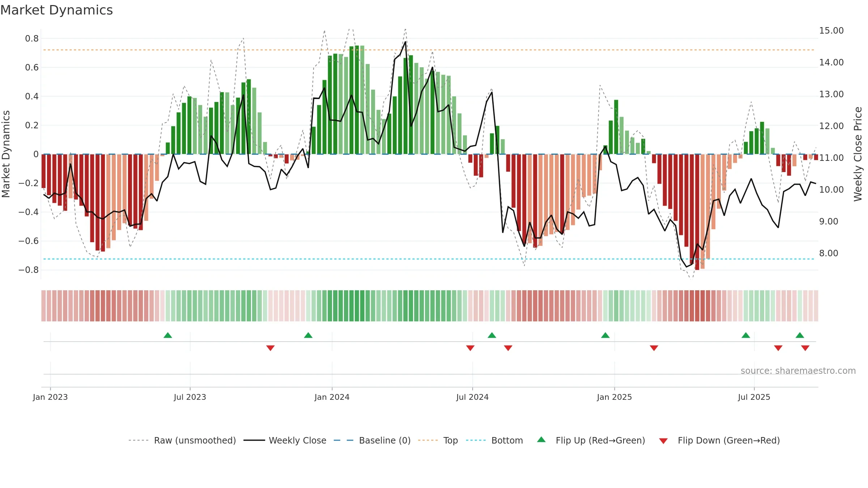This screenshot has width=868, height=488.
Task: Click the green flip-up marker just before Jan 2025
Action: 605,335
